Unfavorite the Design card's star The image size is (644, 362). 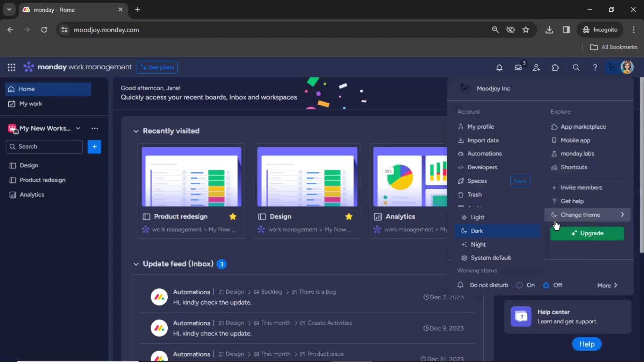tap(349, 217)
